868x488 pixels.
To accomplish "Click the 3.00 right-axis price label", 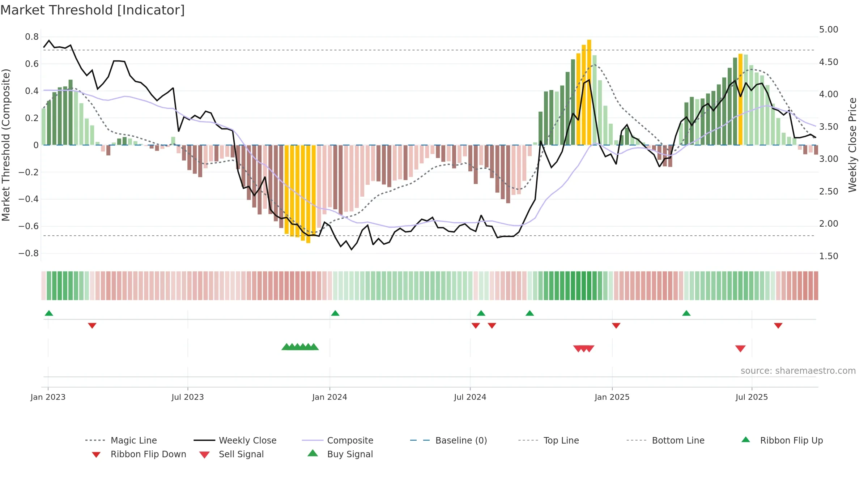I will (x=829, y=159).
